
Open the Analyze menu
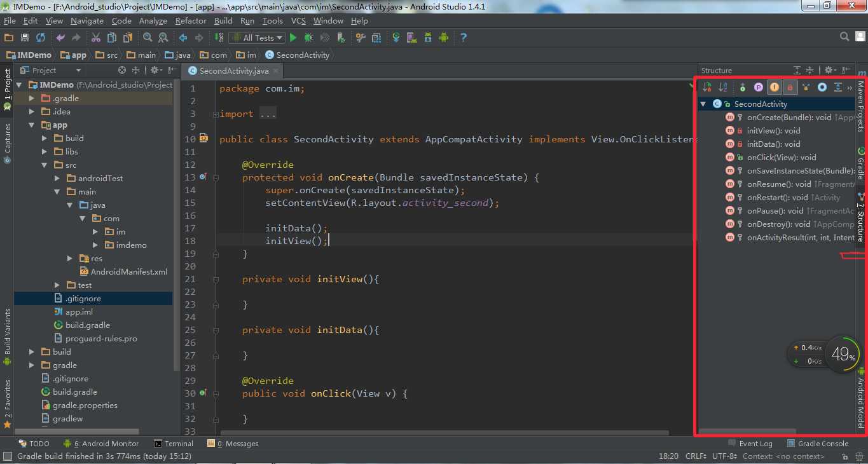(x=153, y=21)
